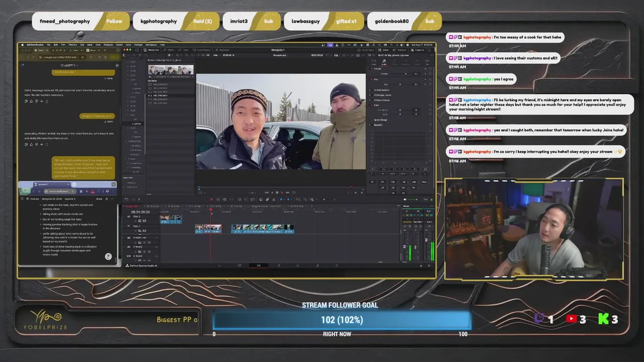The image size is (644, 362).
Task: Open the Media Pool panel in Resolve
Action: pos(151,50)
